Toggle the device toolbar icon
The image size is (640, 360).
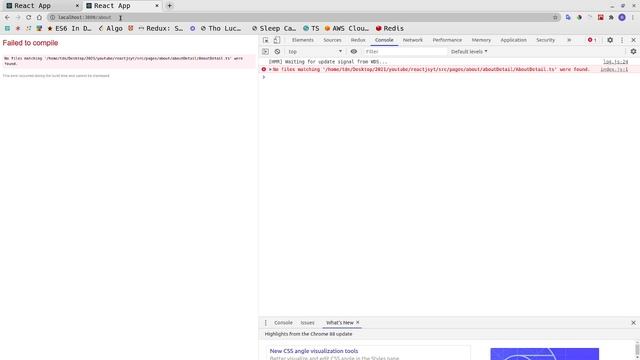[277, 40]
